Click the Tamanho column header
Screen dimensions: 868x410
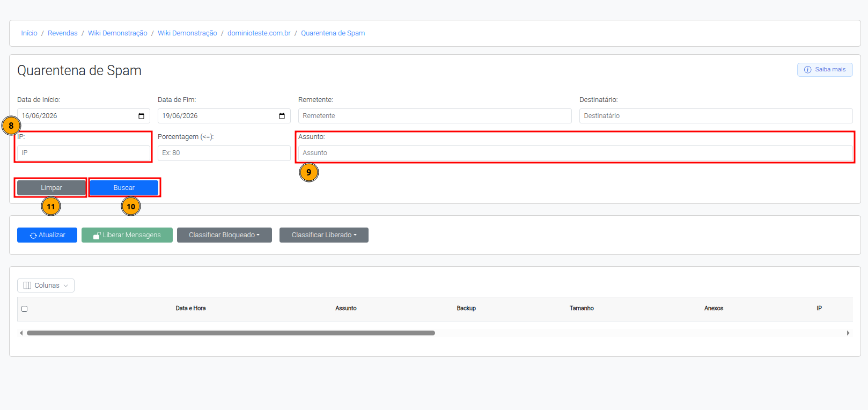582,309
